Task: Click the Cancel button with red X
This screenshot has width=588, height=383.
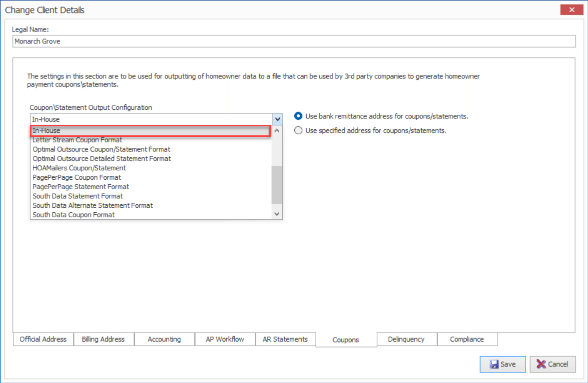Action: click(x=553, y=364)
